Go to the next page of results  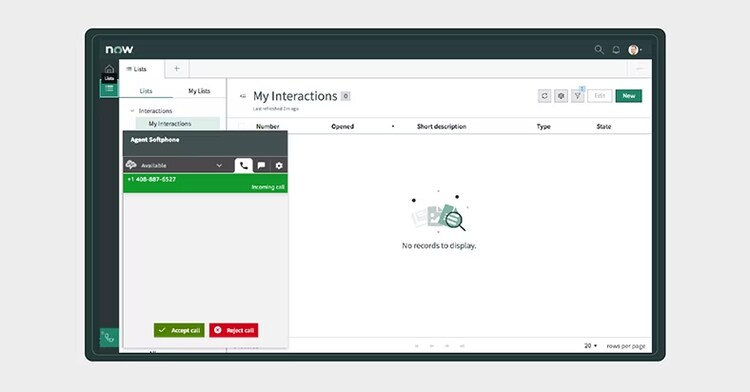[x=447, y=346]
